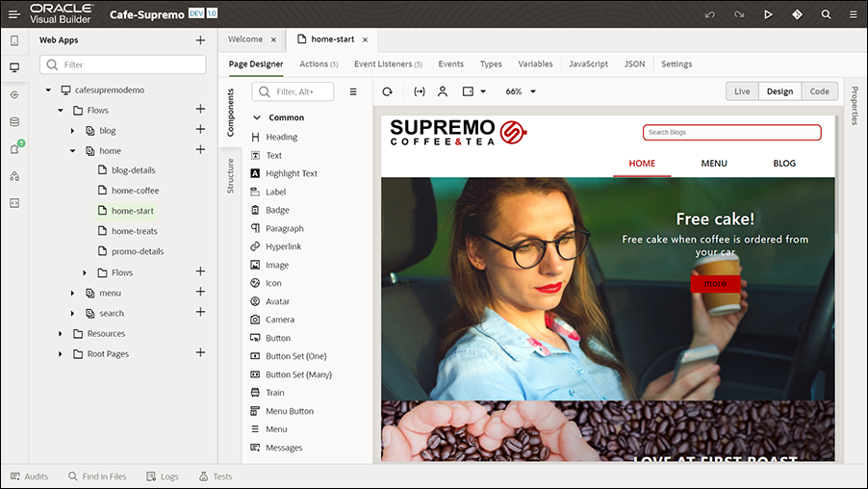Open the JavaScript tab
Image resolution: width=868 pixels, height=489 pixels.
click(588, 64)
